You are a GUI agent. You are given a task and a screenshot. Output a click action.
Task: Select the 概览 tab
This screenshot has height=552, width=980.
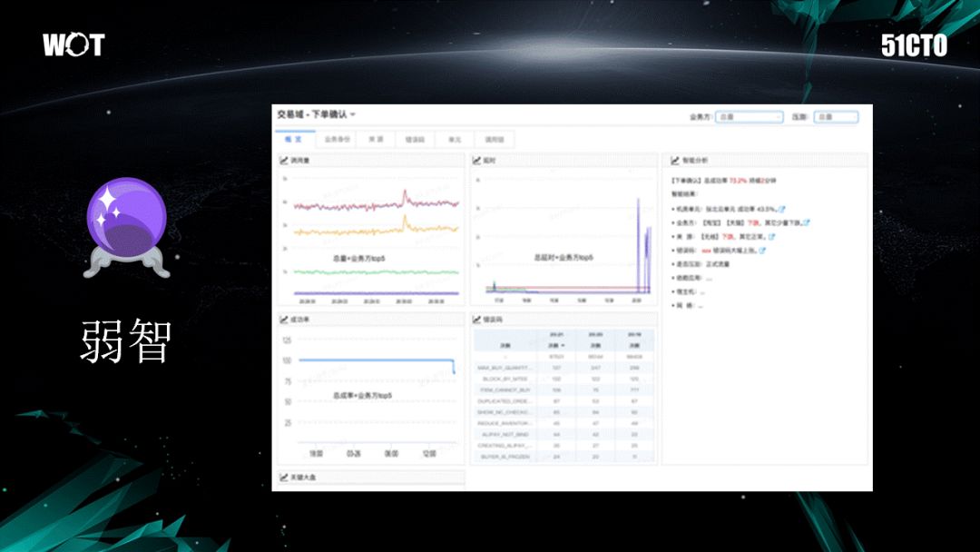(x=294, y=140)
